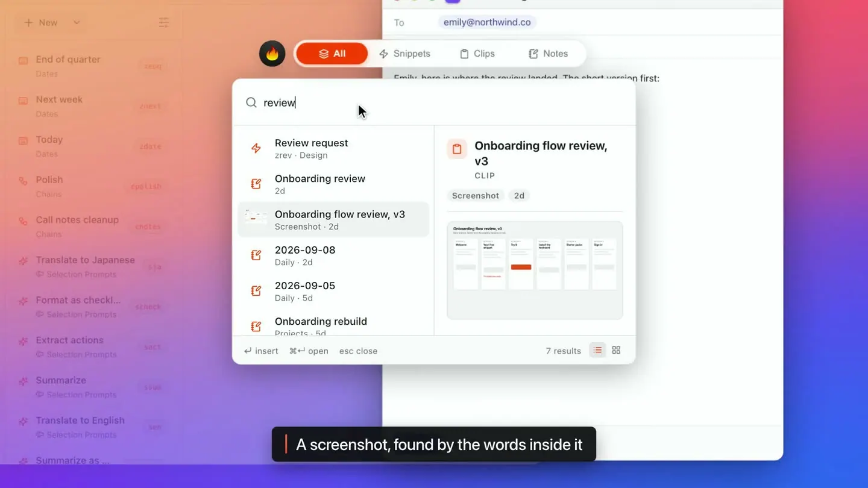Click the chain icon beside Polish

tap(23, 181)
